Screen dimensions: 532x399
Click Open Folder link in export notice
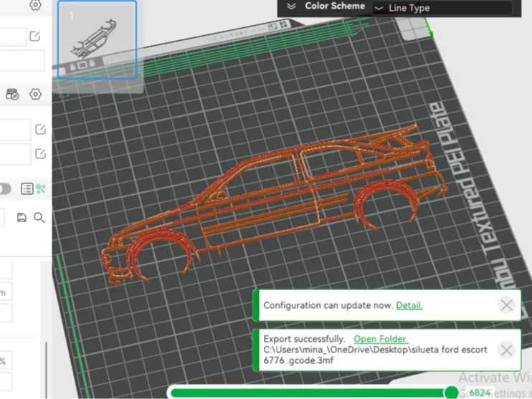pyautogui.click(x=381, y=339)
